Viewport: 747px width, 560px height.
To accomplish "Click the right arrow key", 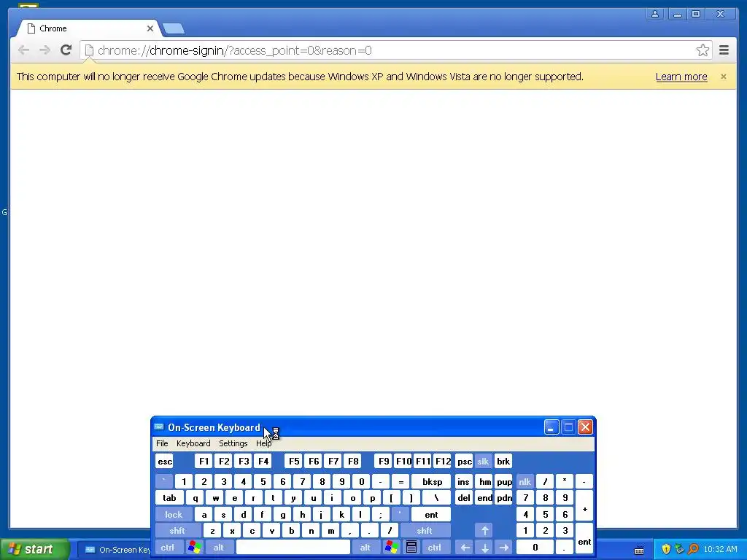I will (504, 548).
